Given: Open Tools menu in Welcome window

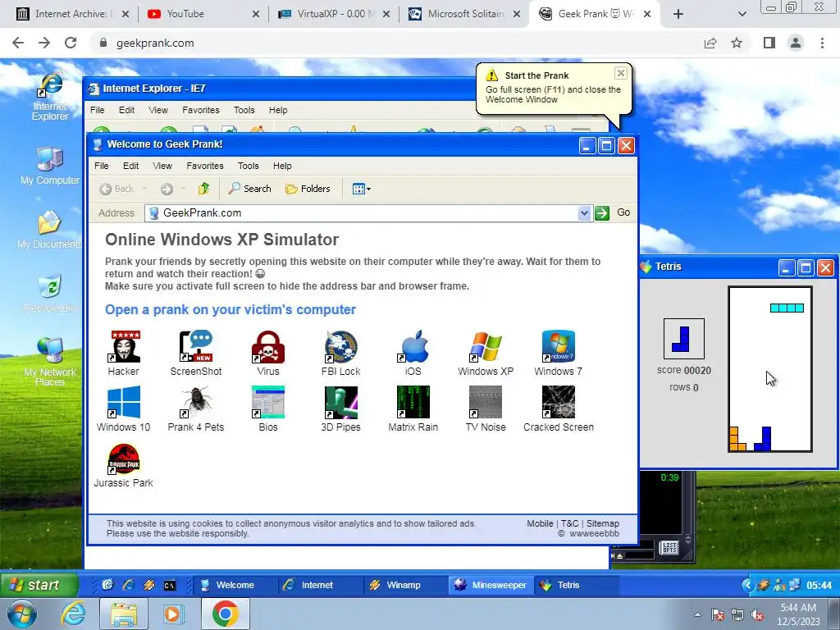Looking at the screenshot, I should (x=248, y=166).
